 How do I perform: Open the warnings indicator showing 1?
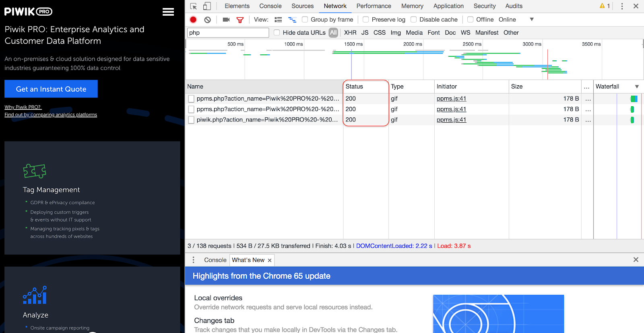click(x=605, y=6)
